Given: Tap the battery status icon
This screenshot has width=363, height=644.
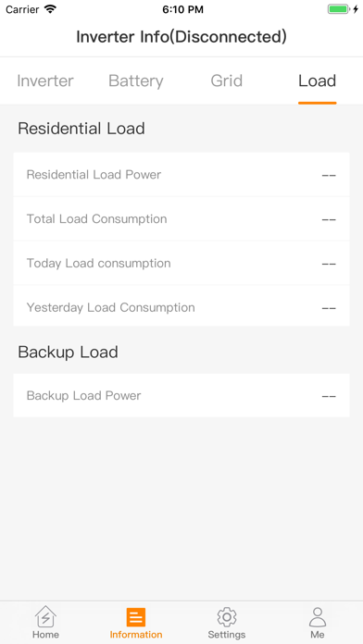Looking at the screenshot, I should coord(338,9).
